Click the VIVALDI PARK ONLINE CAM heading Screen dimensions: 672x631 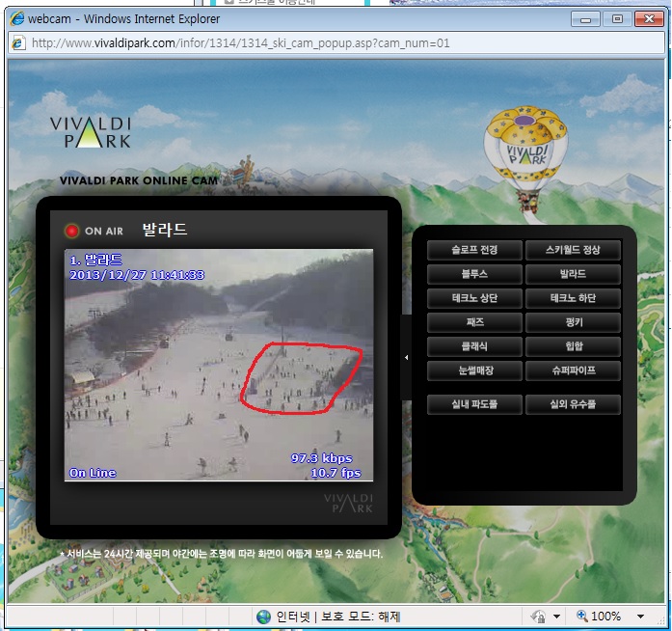tap(139, 180)
